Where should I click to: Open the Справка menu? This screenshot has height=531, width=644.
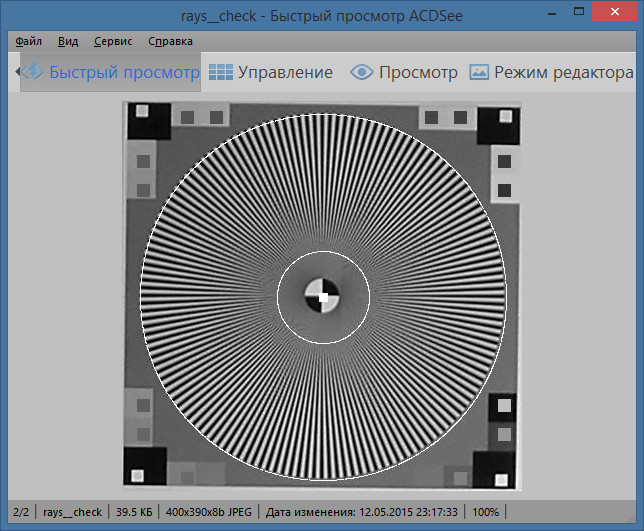point(170,41)
